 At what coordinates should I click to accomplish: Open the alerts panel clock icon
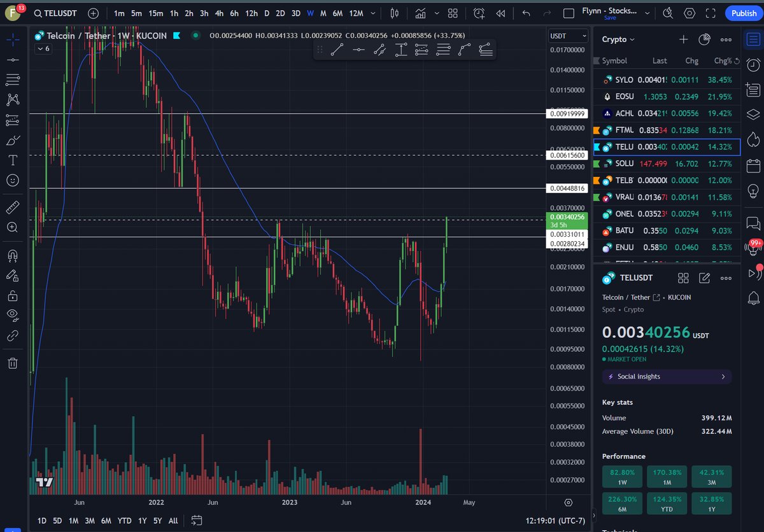(753, 64)
